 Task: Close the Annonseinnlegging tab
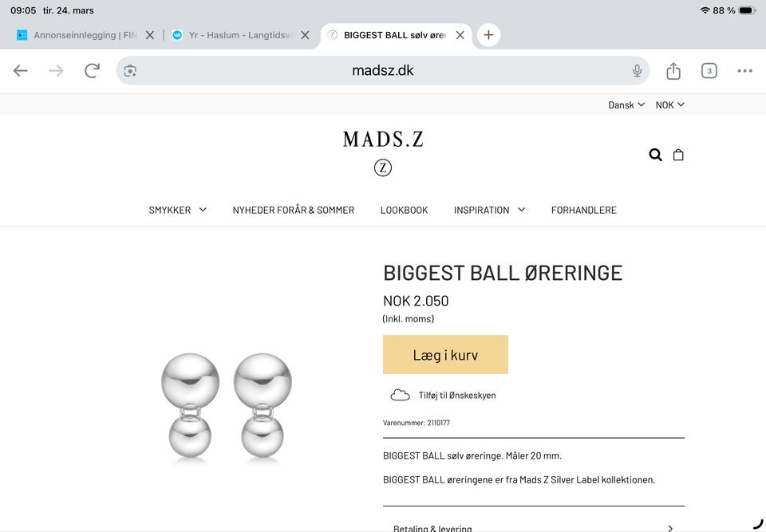pos(150,35)
